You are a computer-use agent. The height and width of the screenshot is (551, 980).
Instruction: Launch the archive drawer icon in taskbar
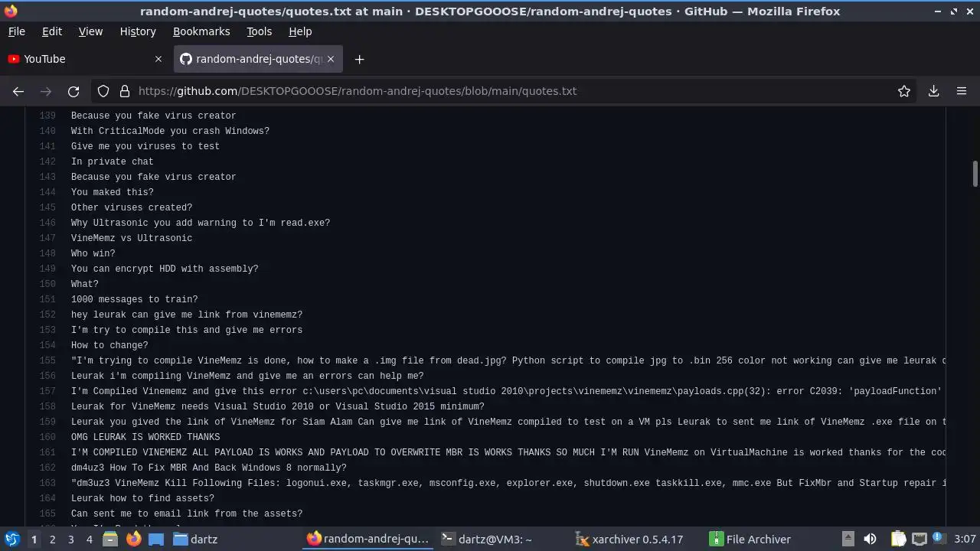pyautogui.click(x=110, y=540)
